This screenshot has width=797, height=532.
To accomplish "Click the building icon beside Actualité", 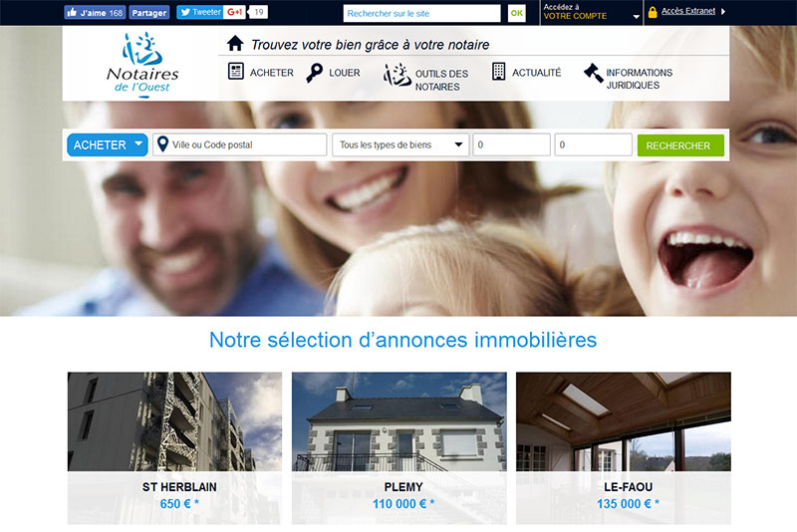I will [499, 72].
